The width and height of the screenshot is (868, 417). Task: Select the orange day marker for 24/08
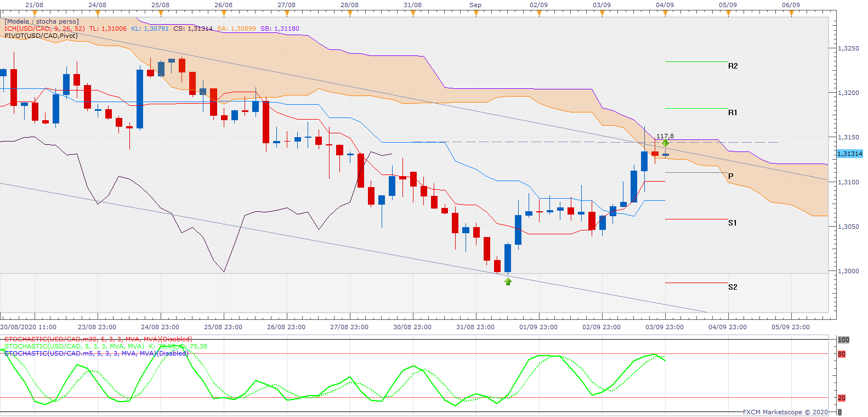[98, 13]
